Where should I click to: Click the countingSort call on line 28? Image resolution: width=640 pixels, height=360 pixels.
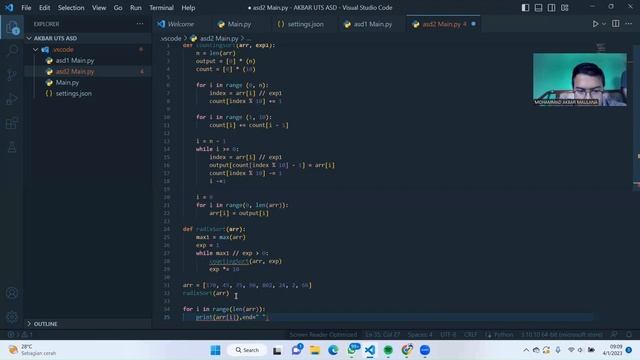click(x=229, y=261)
